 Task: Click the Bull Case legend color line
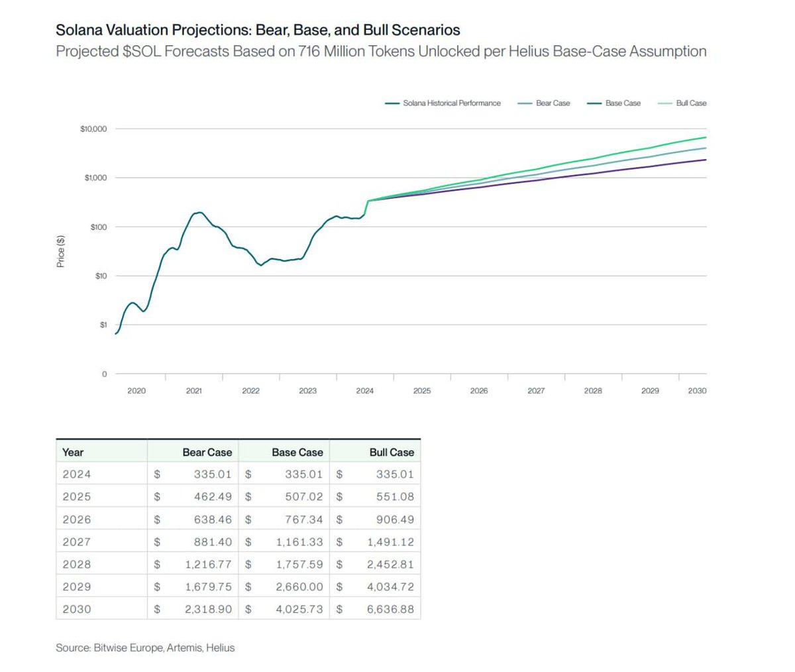[664, 103]
